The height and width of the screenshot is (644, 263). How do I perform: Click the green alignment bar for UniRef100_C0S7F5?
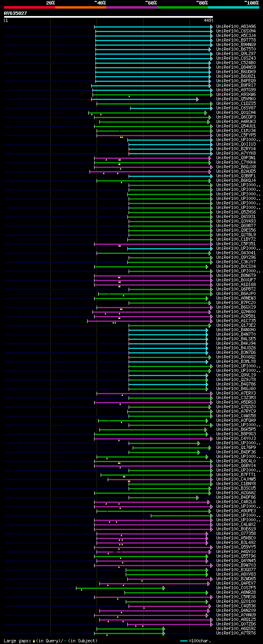pos(120,588)
